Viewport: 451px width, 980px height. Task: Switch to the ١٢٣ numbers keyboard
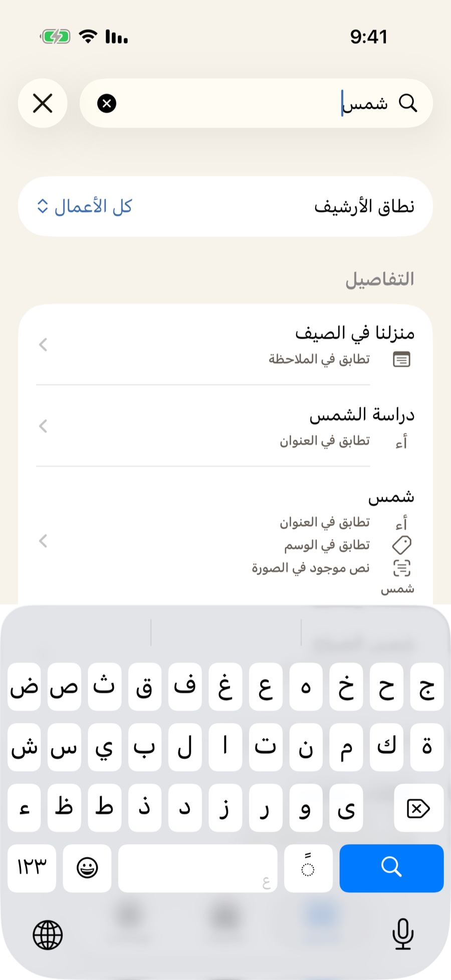[32, 868]
